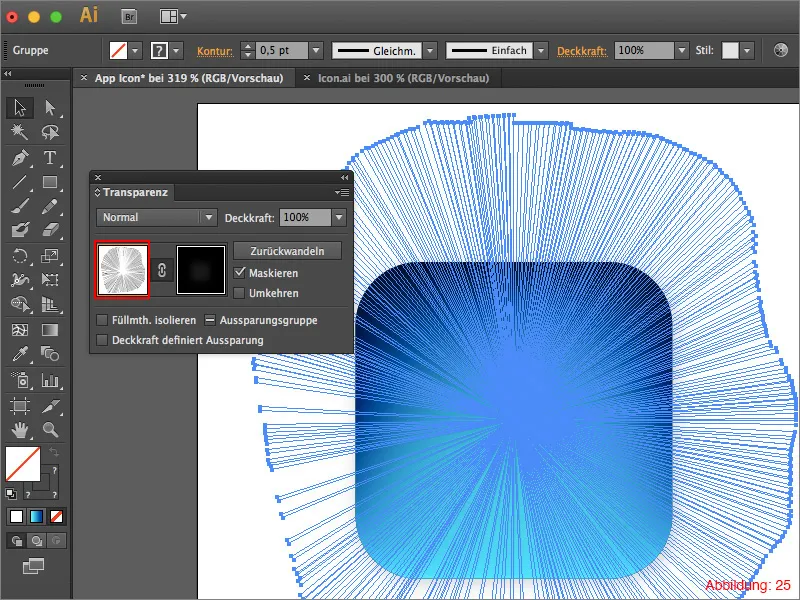Toggle link between artwork and mask

coord(162,270)
